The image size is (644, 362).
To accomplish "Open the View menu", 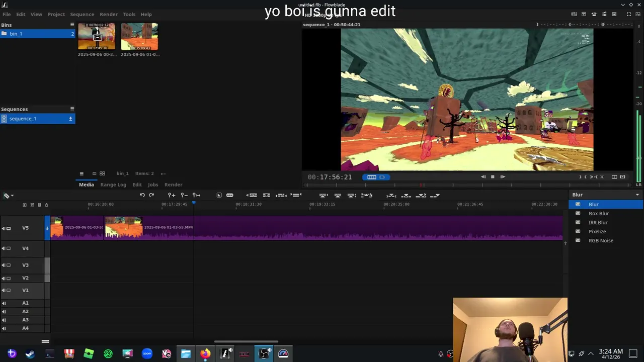I will pos(36,14).
